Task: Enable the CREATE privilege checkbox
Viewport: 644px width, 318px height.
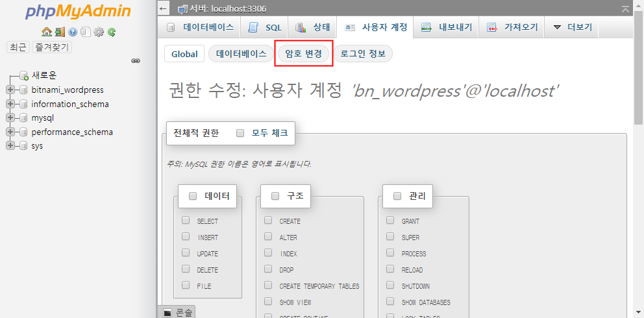Action: click(268, 221)
